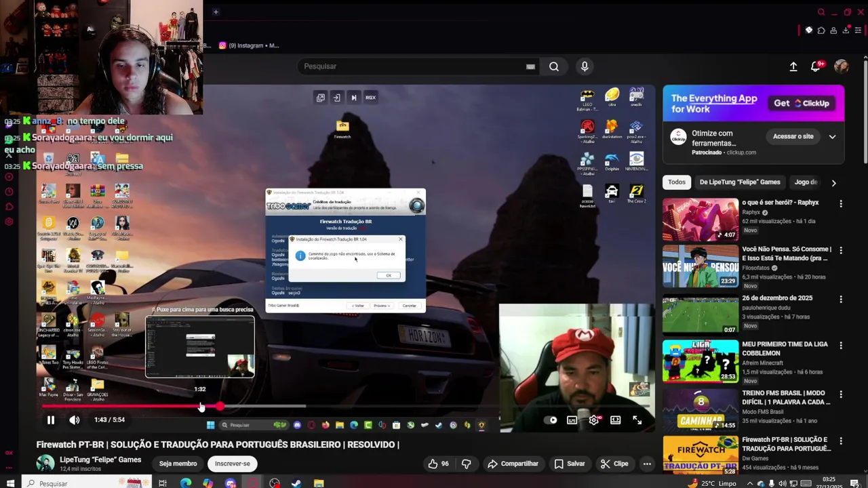Screen dimensions: 868x488
Task: Open Task View on the taskbar
Action: coord(163,483)
